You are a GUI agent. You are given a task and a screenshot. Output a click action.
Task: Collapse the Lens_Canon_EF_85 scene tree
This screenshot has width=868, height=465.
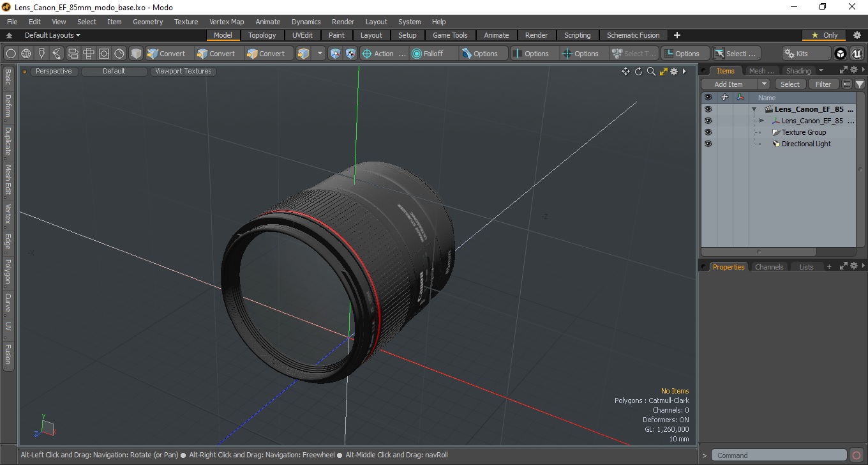pyautogui.click(x=754, y=109)
